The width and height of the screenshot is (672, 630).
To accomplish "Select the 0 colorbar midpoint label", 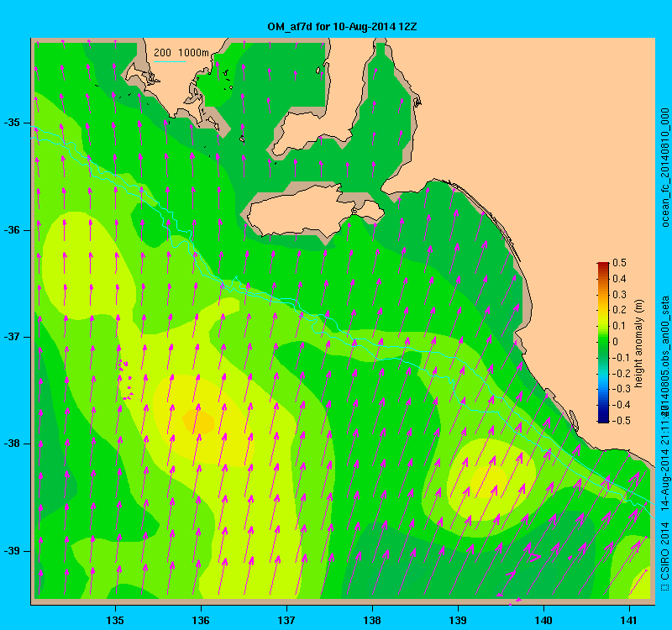I will 616,342.
